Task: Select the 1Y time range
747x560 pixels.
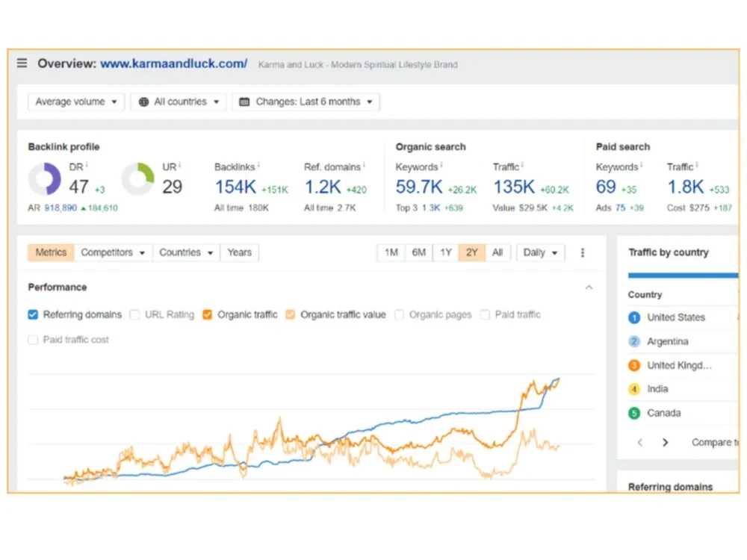Action: (446, 253)
